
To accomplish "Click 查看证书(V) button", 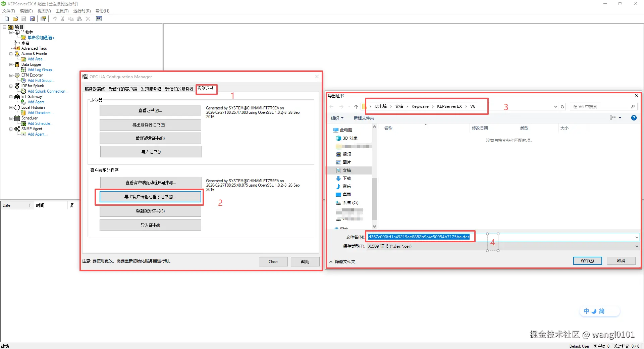I will click(x=150, y=110).
